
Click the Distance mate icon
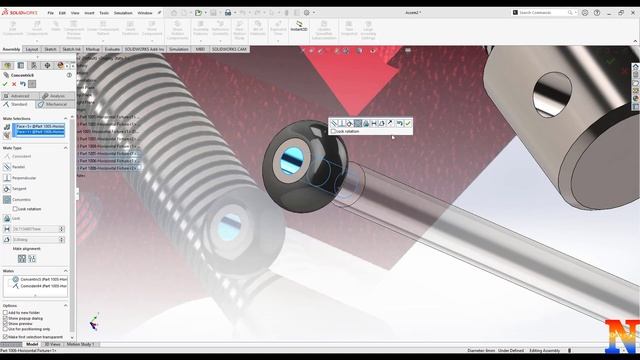tap(7, 229)
